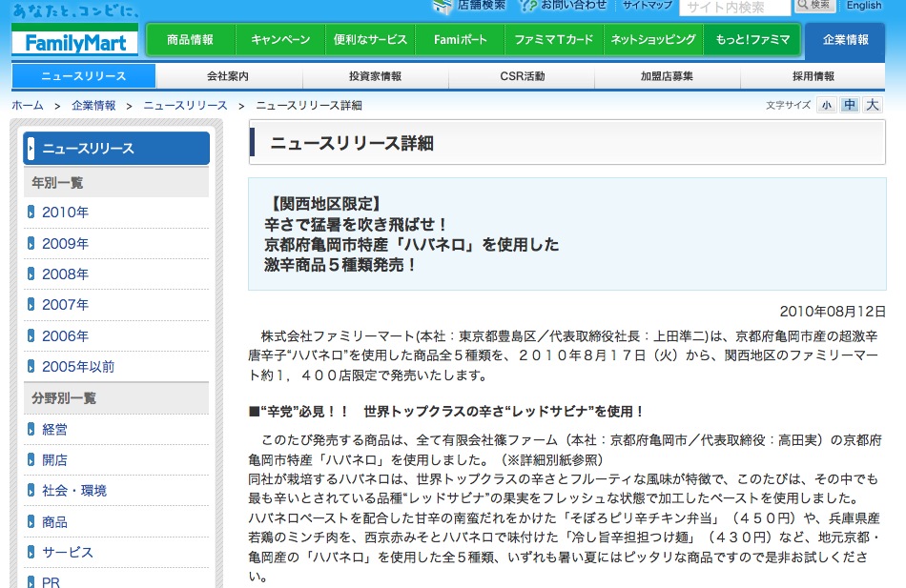Open the 便利なサービス menu
The width and height of the screenshot is (906, 588).
click(x=370, y=40)
